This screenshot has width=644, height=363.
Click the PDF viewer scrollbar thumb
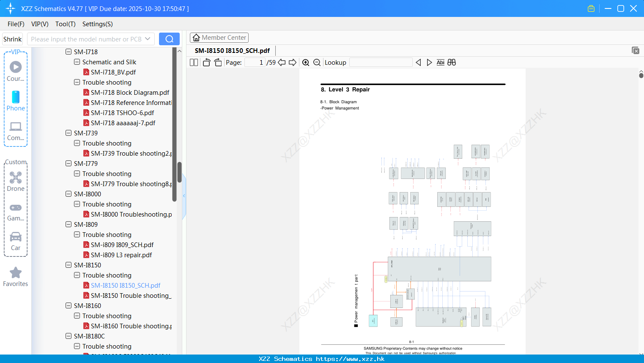click(x=641, y=75)
